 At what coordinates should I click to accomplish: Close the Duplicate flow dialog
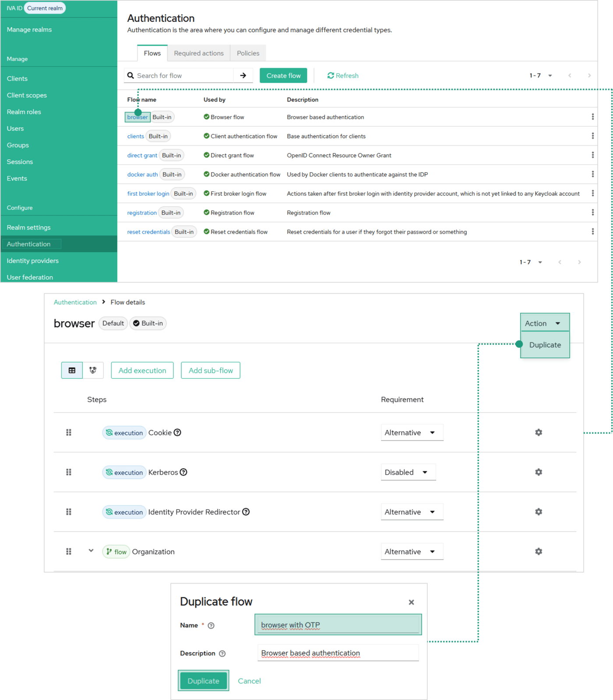point(411,602)
